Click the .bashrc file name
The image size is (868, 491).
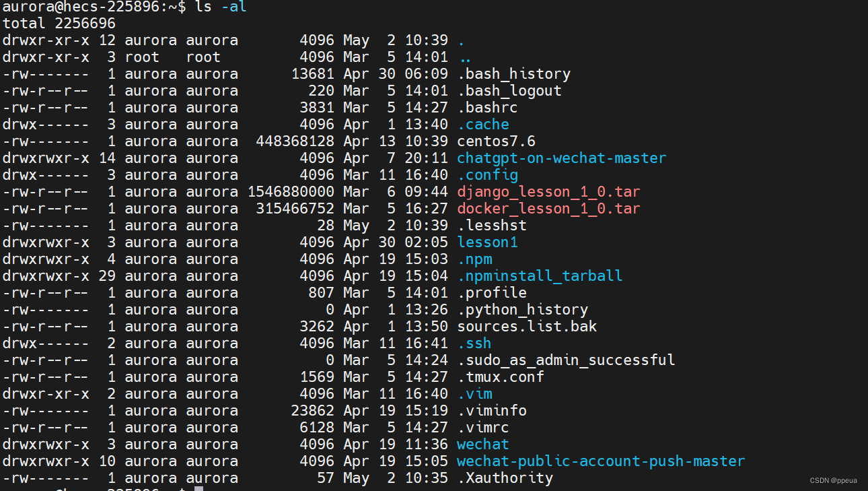(487, 108)
